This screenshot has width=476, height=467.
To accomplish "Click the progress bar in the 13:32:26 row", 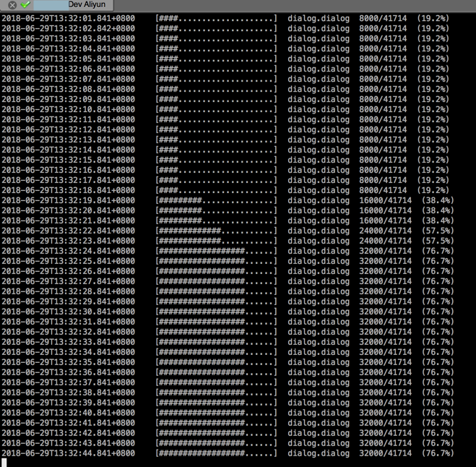I will pyautogui.click(x=217, y=271).
